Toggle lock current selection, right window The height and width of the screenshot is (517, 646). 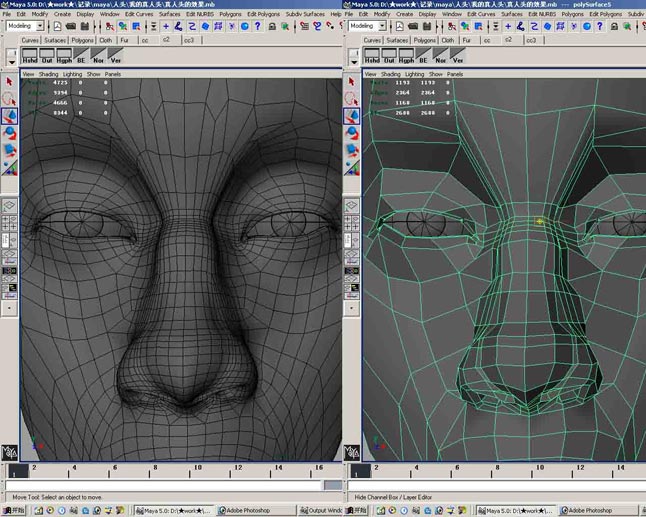614,26
